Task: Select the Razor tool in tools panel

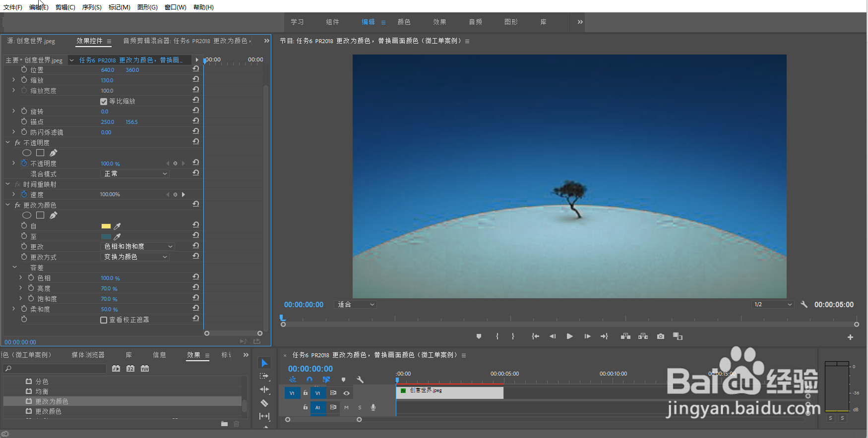Action: (264, 403)
